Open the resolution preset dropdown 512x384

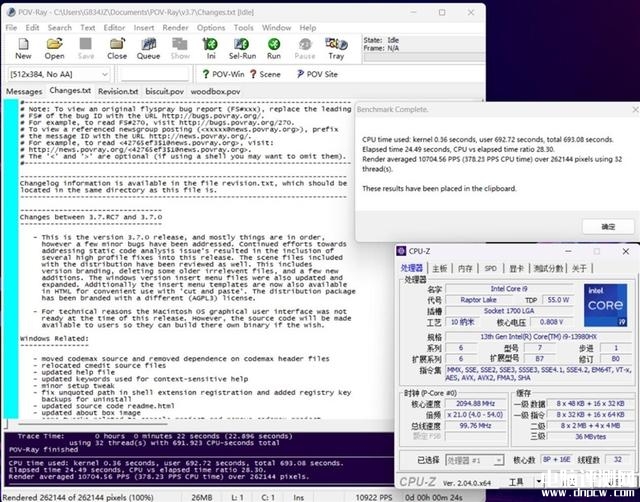59,74
